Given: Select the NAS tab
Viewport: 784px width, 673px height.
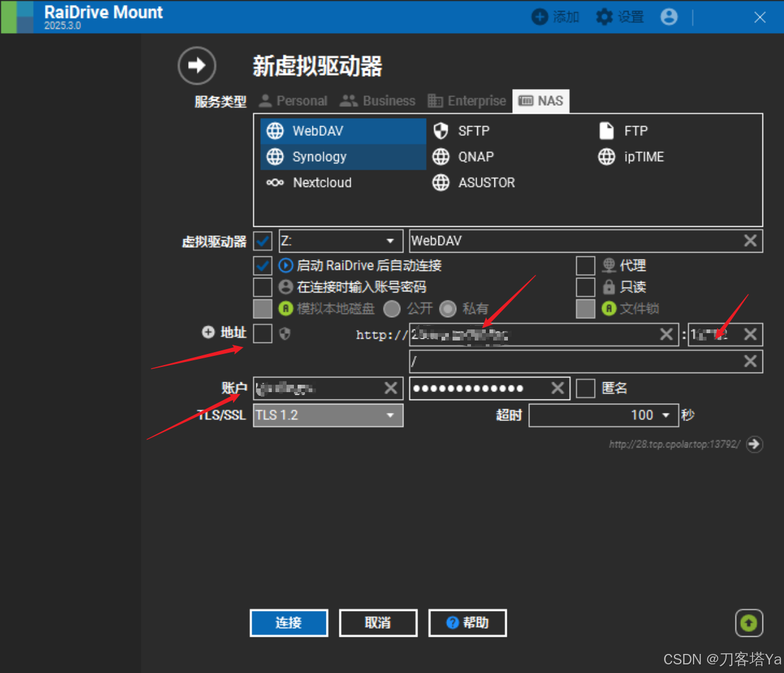Looking at the screenshot, I should [x=541, y=101].
